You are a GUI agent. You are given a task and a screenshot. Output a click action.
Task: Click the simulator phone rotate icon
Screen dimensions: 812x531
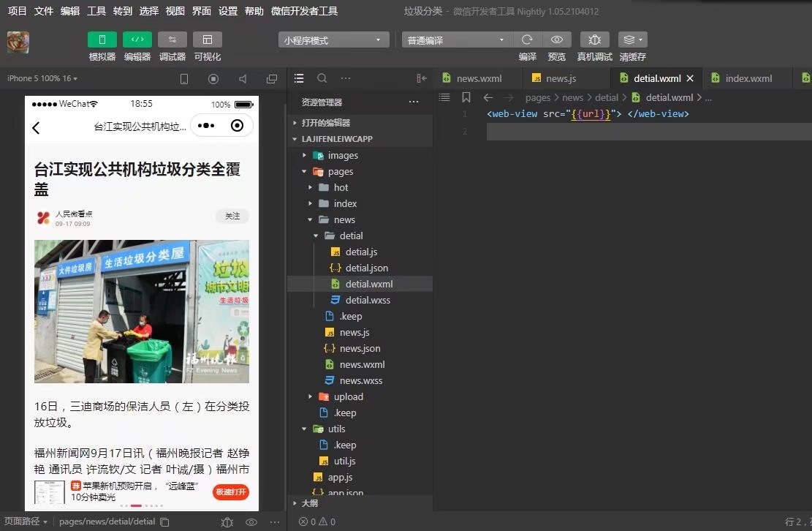pyautogui.click(x=184, y=79)
